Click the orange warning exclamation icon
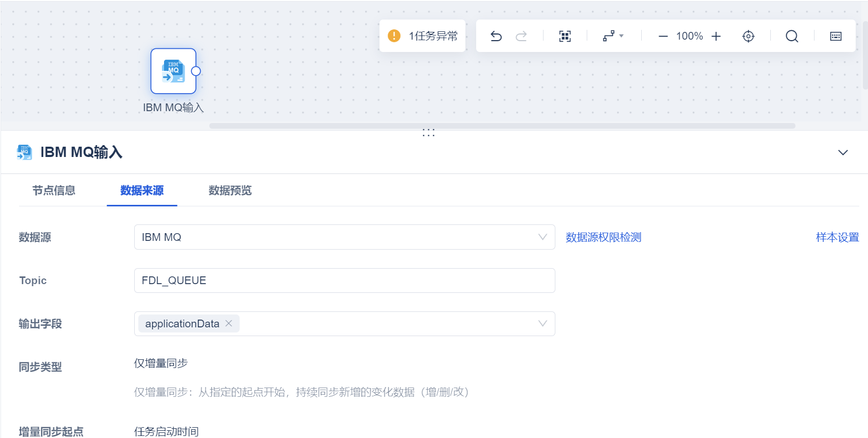The width and height of the screenshot is (868, 438). (394, 36)
